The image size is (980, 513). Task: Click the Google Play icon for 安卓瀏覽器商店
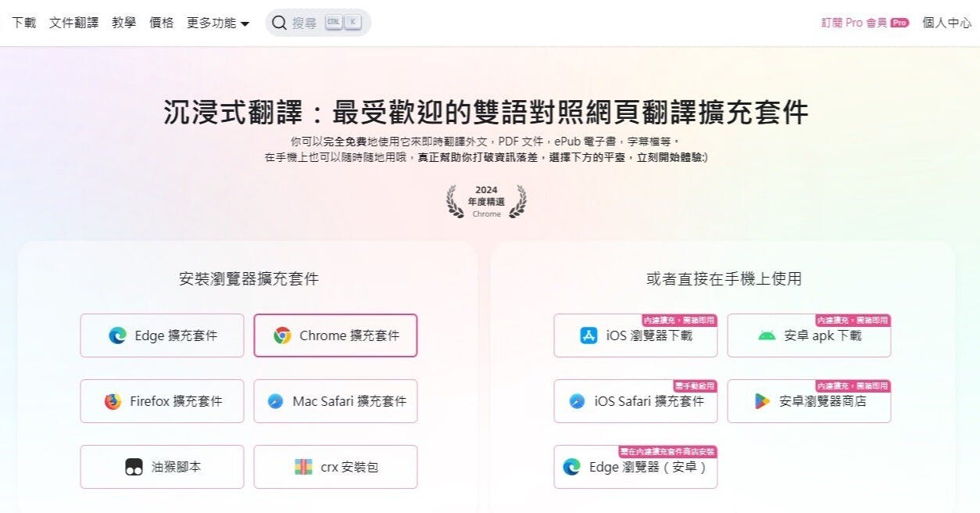pyautogui.click(x=762, y=401)
